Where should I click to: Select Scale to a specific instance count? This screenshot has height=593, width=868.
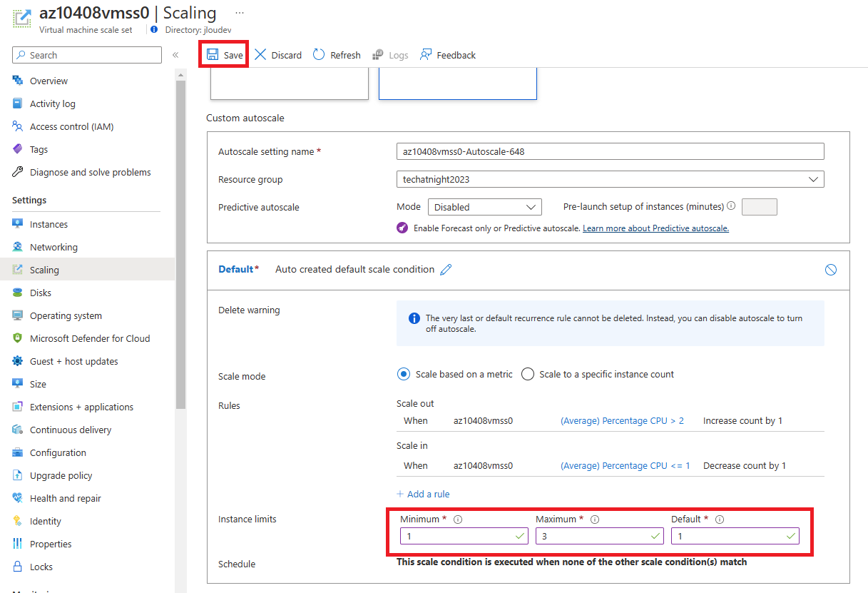(528, 374)
